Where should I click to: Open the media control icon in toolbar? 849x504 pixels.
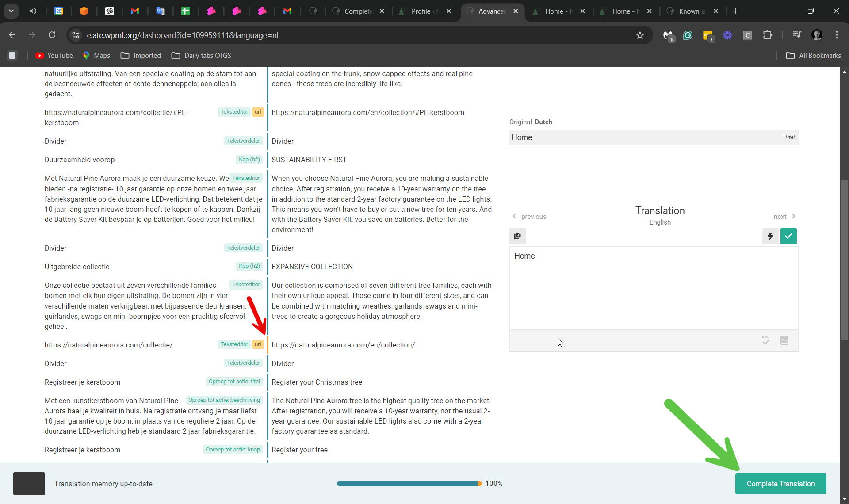point(797,35)
